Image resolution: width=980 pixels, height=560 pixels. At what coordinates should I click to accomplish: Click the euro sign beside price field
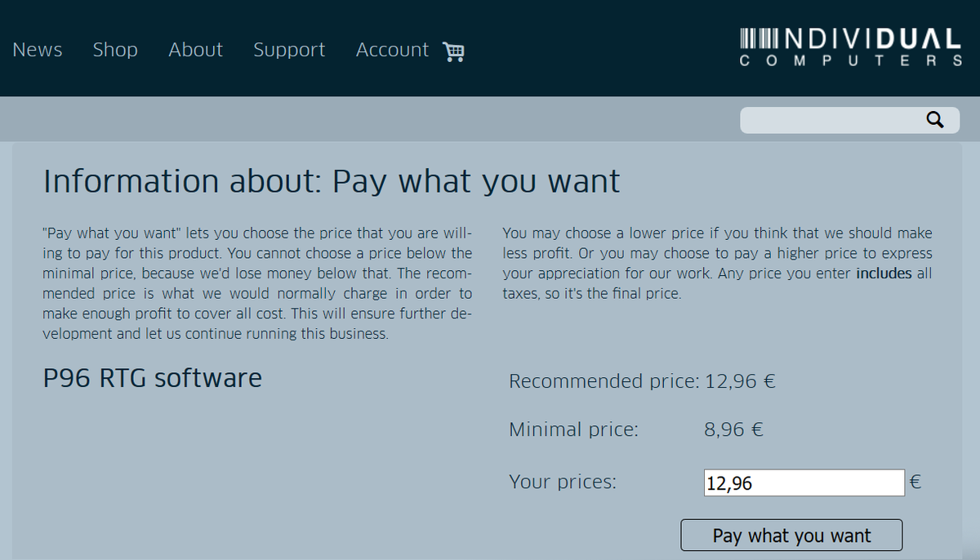click(x=915, y=482)
